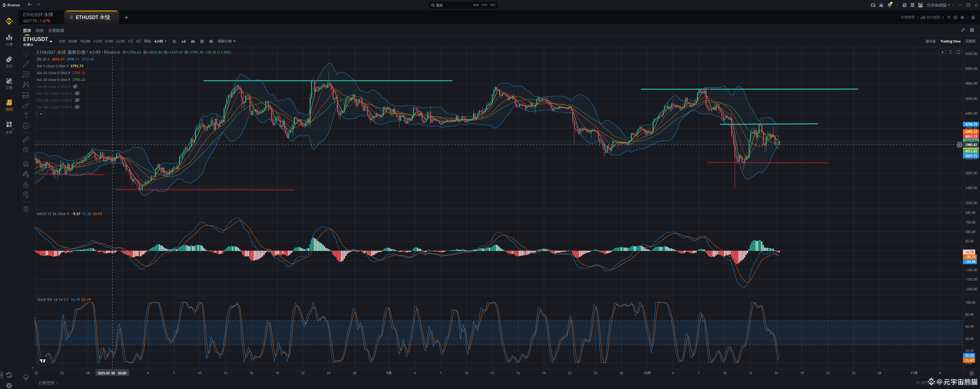Switch to the 图表 tab
Image resolution: width=980 pixels, height=389 pixels.
click(x=27, y=31)
